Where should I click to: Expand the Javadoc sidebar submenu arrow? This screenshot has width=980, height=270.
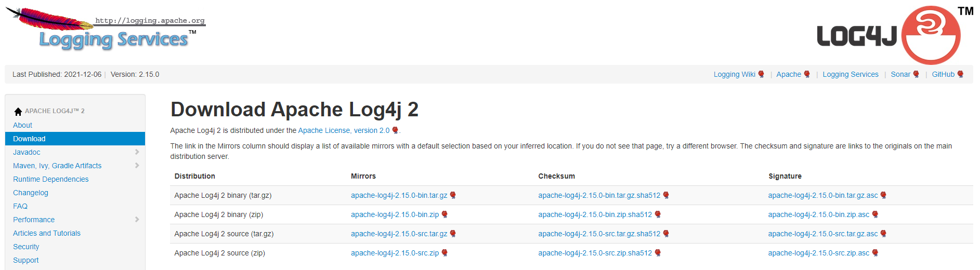tap(137, 152)
